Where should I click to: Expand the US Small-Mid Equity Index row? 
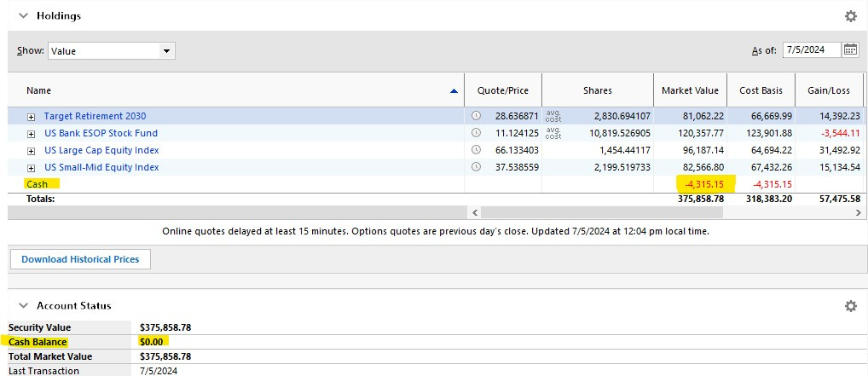click(x=32, y=168)
